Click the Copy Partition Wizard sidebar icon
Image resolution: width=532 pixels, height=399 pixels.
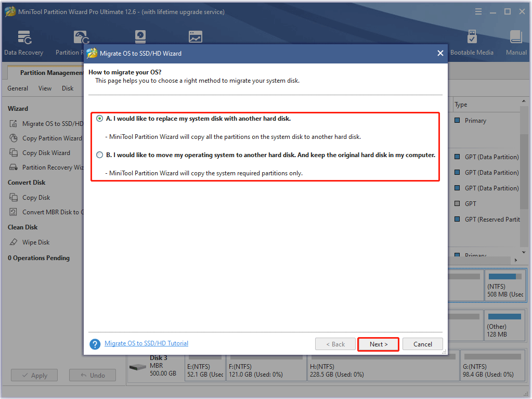[13, 138]
